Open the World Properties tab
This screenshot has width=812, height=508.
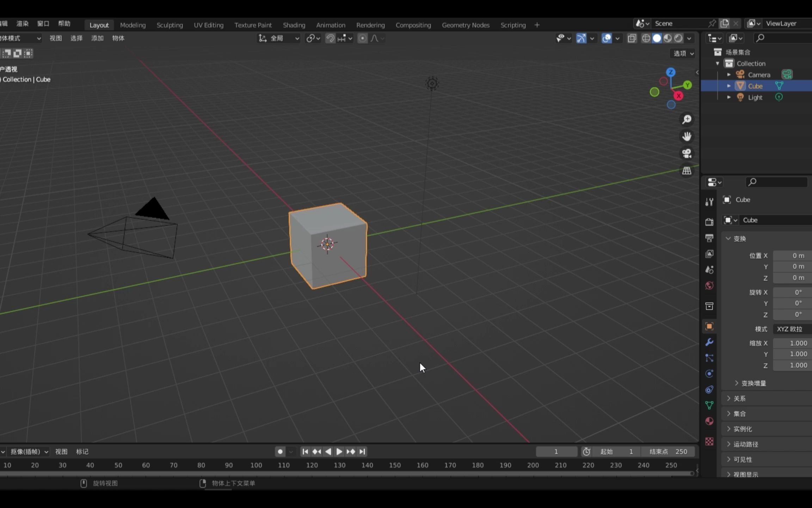(709, 286)
